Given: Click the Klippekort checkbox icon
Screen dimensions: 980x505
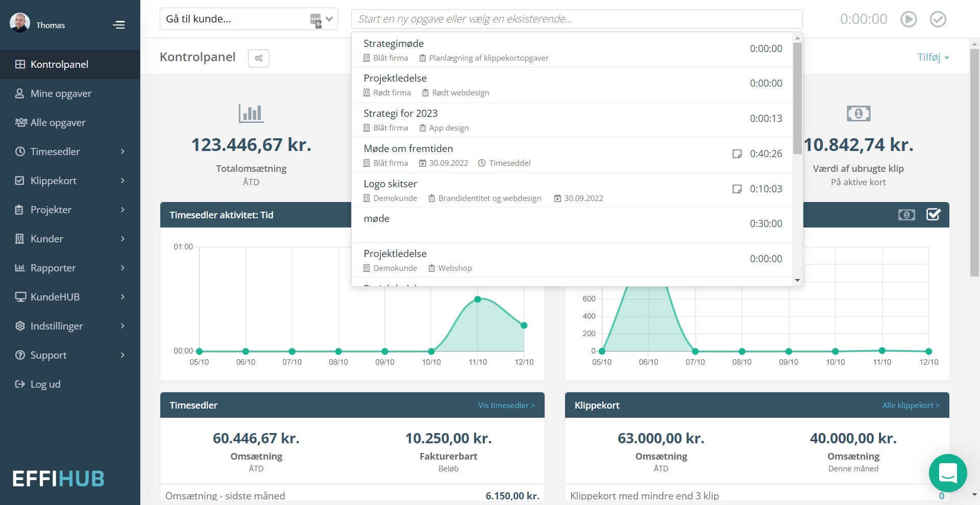Looking at the screenshot, I should pos(20,181).
